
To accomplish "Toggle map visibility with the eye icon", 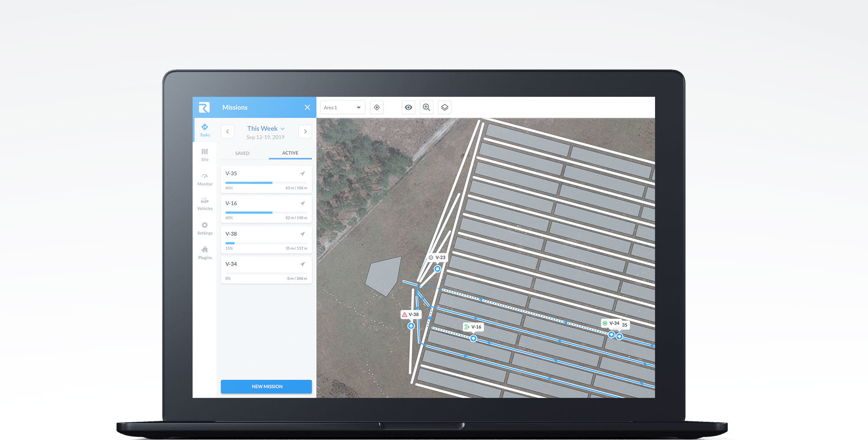I will click(408, 107).
